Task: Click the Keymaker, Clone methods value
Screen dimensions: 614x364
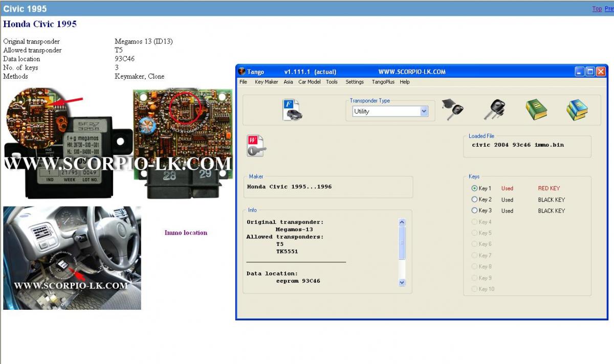Action: pos(140,76)
